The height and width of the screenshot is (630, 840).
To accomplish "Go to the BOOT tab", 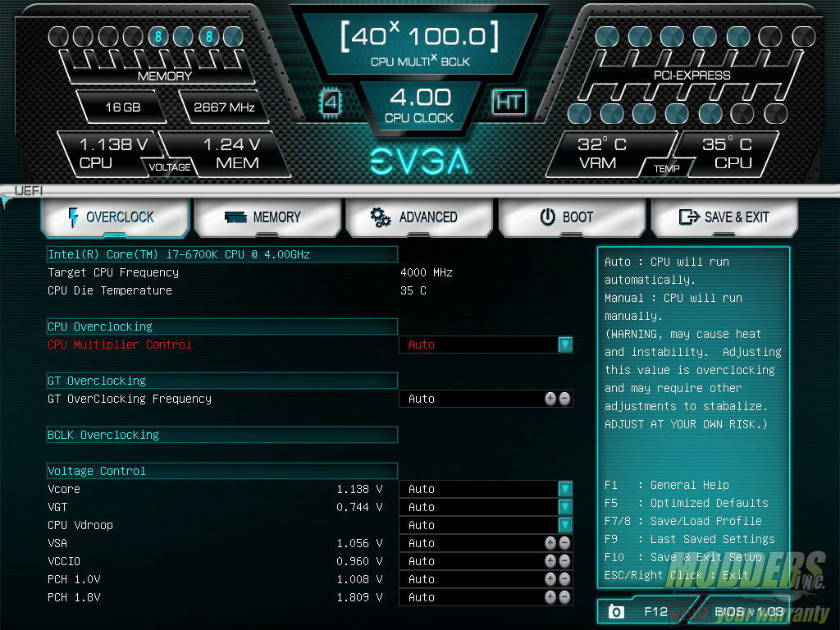I will [572, 217].
